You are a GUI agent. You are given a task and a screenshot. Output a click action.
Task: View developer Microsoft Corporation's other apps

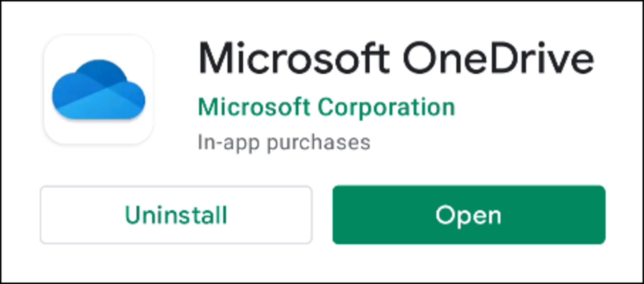(326, 107)
